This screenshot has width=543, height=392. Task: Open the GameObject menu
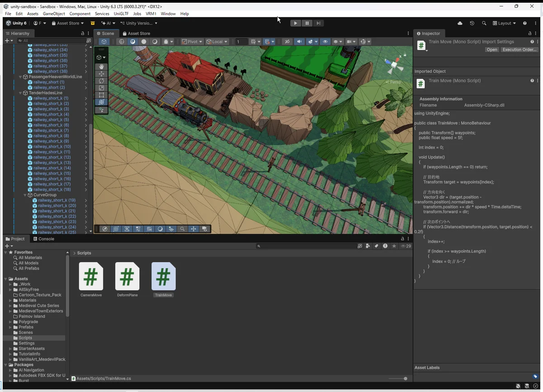(x=54, y=14)
